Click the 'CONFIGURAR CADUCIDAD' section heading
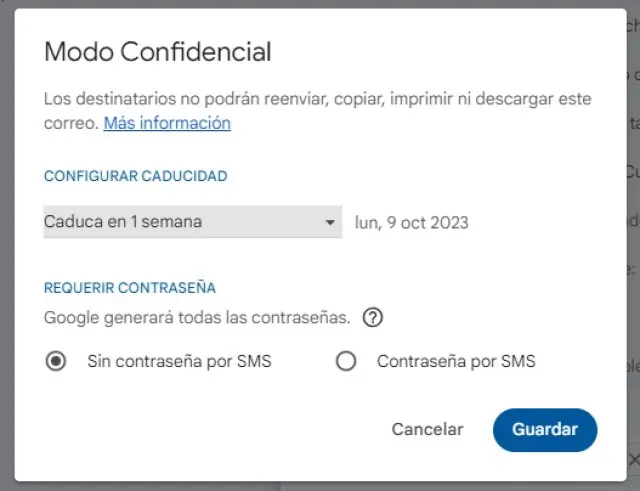 [x=135, y=176]
